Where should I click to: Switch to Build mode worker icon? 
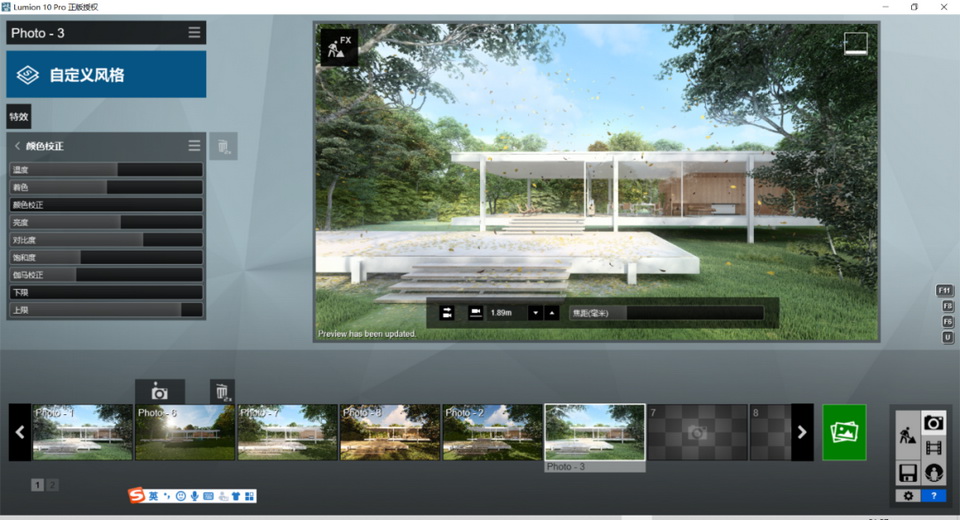click(908, 436)
